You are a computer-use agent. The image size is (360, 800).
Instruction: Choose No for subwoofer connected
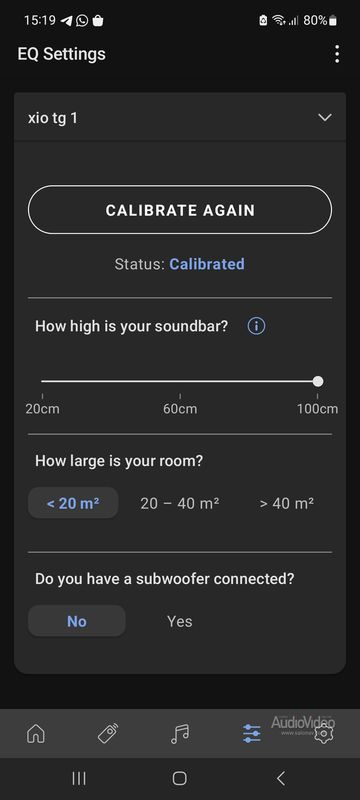coord(76,621)
